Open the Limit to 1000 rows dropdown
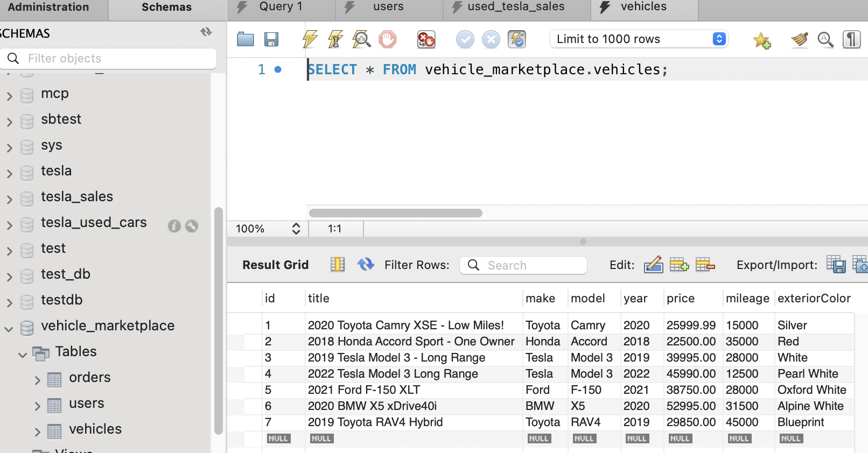Screen dimensions: 868x453 [x=639, y=39]
